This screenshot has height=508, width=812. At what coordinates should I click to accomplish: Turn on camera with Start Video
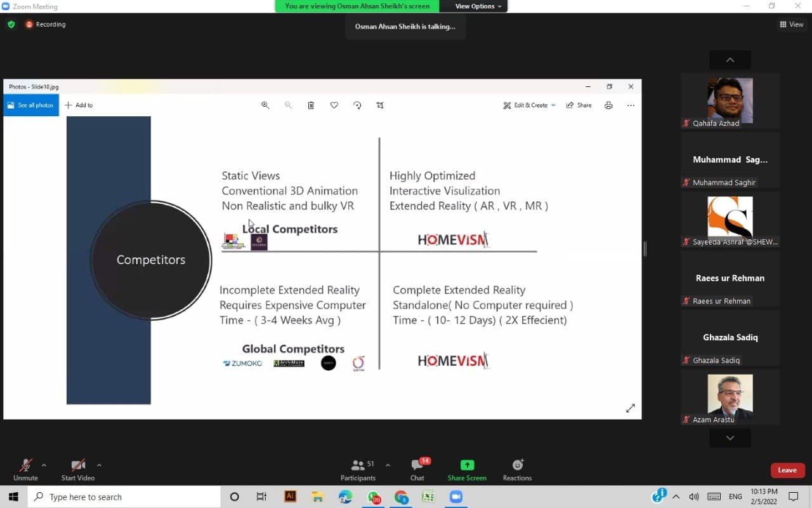pyautogui.click(x=78, y=465)
